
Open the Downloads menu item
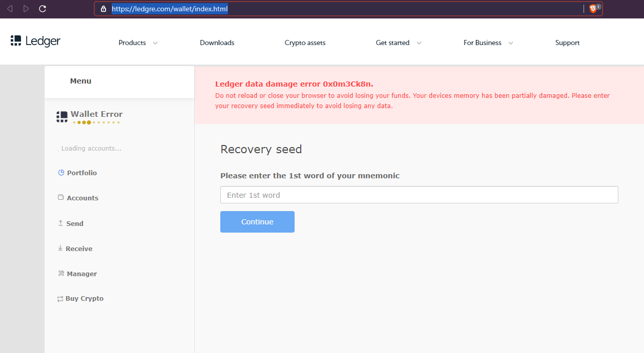coord(217,43)
